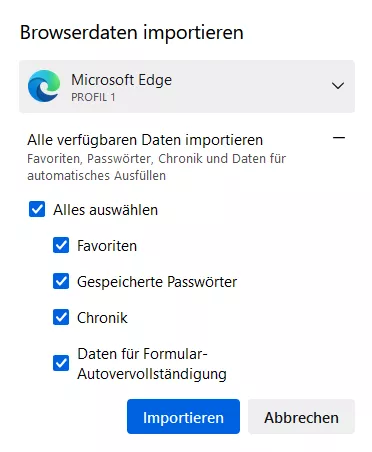Screen dimensions: 372x452
Task: Uncheck the 'Alles auswählen' checkbox
Action: point(37,209)
